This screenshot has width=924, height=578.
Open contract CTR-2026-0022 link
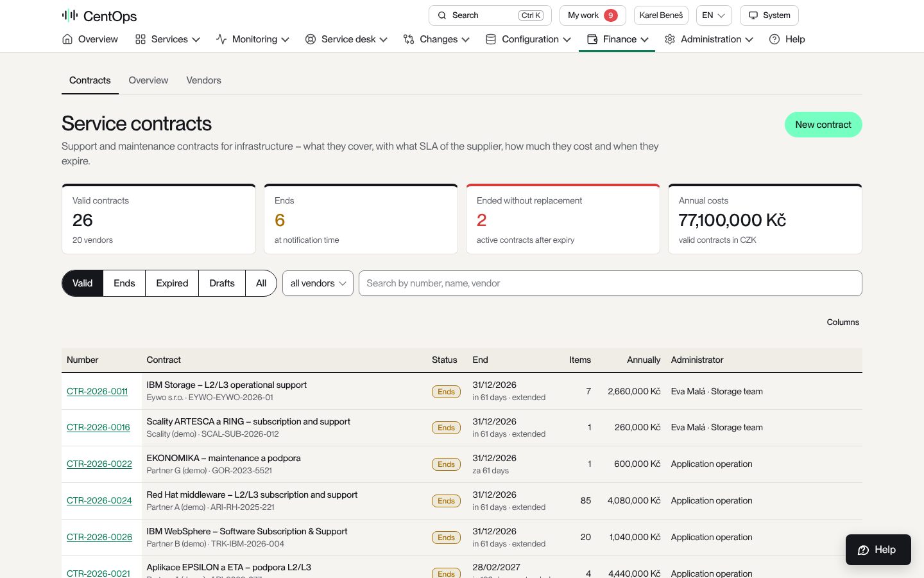point(99,464)
